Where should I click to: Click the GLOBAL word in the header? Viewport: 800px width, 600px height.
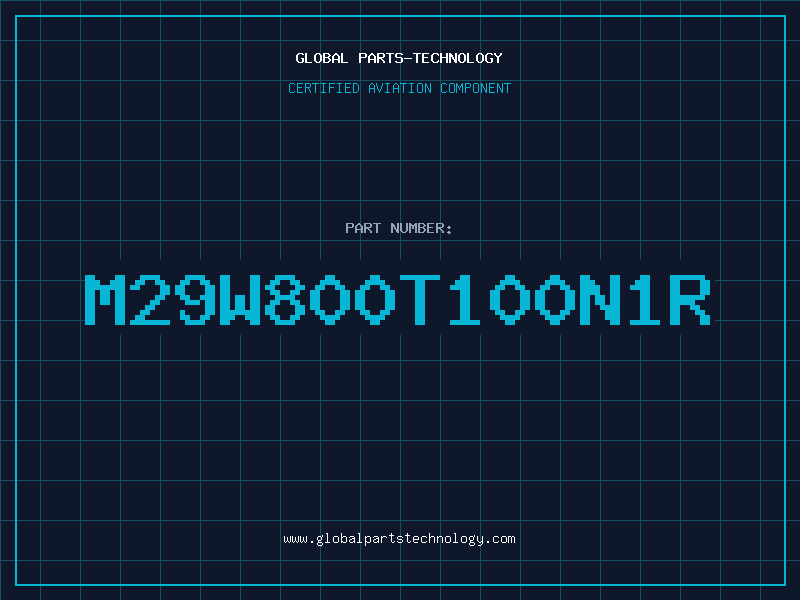pos(321,58)
